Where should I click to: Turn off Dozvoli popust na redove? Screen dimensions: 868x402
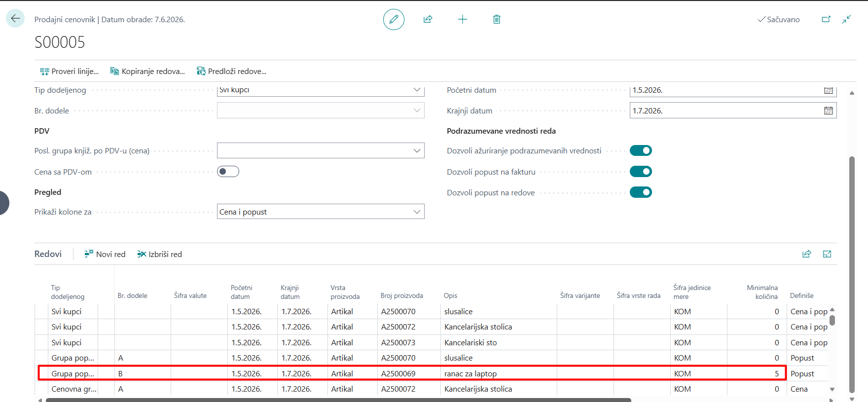(641, 192)
